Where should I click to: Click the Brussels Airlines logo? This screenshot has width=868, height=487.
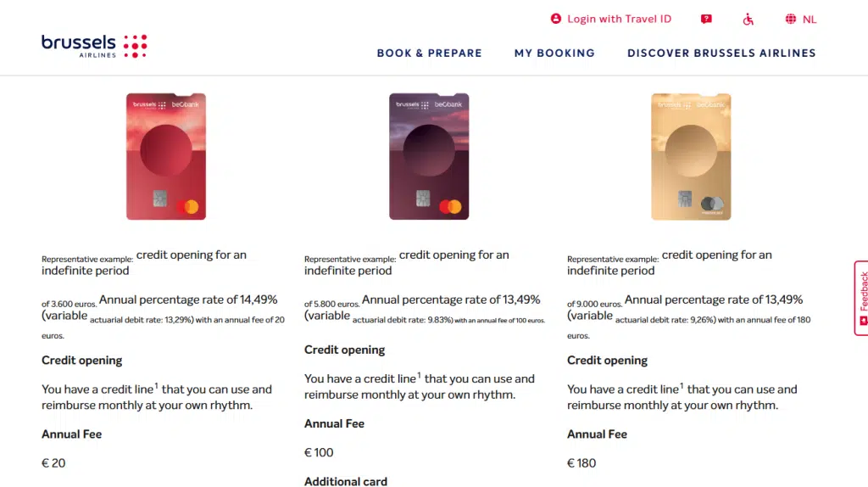pos(94,46)
